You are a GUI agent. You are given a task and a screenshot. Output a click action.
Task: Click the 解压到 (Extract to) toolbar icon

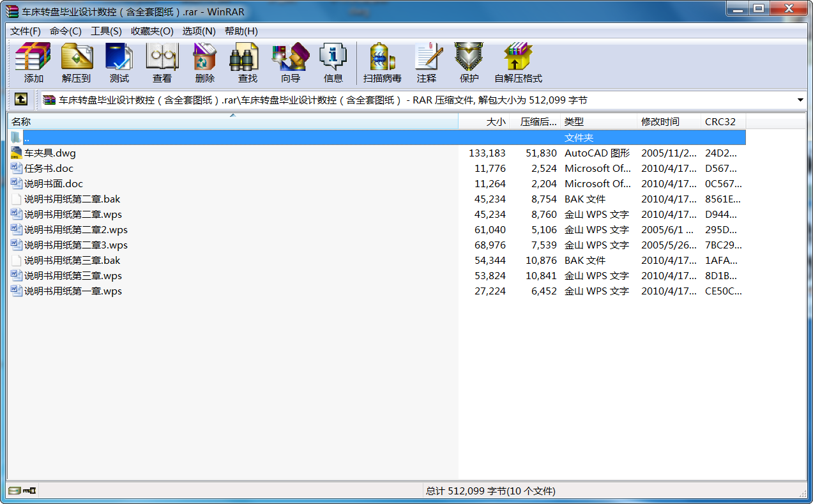coord(77,63)
